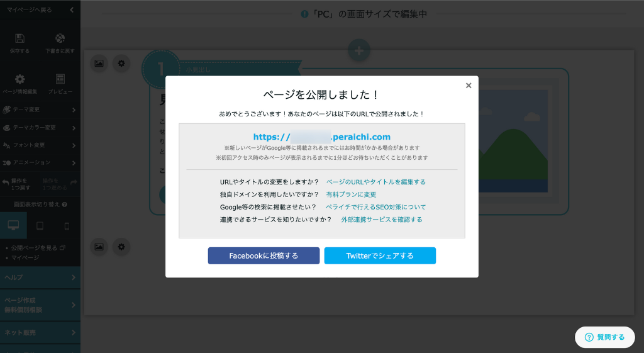
Task: Close the page published dialog
Action: pyautogui.click(x=468, y=86)
